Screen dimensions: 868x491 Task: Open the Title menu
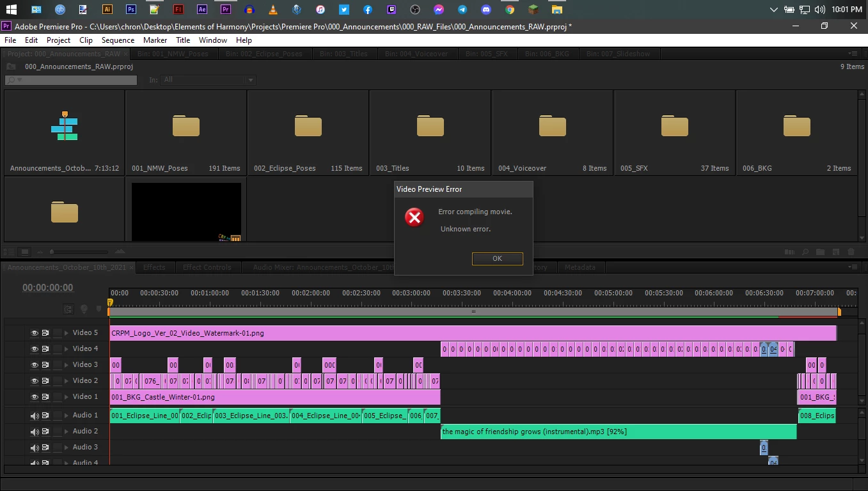[x=183, y=40]
